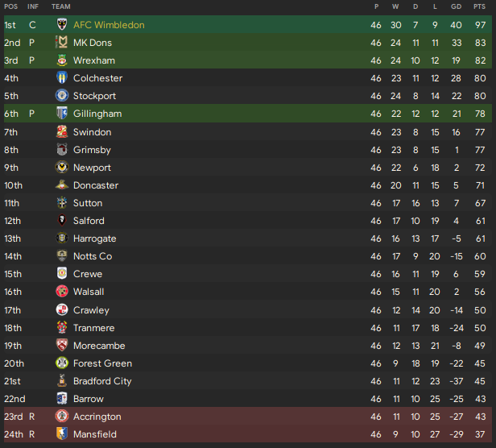Select the Notts Co team row name

[93, 256]
